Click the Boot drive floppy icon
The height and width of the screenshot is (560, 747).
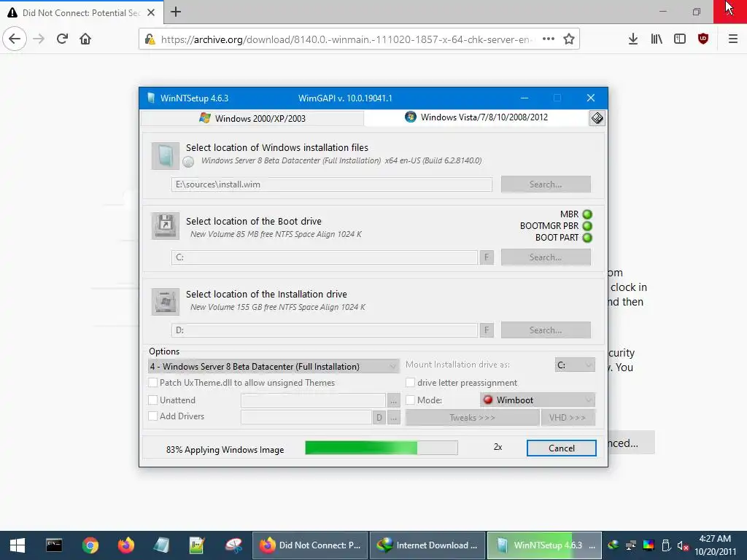[166, 226]
